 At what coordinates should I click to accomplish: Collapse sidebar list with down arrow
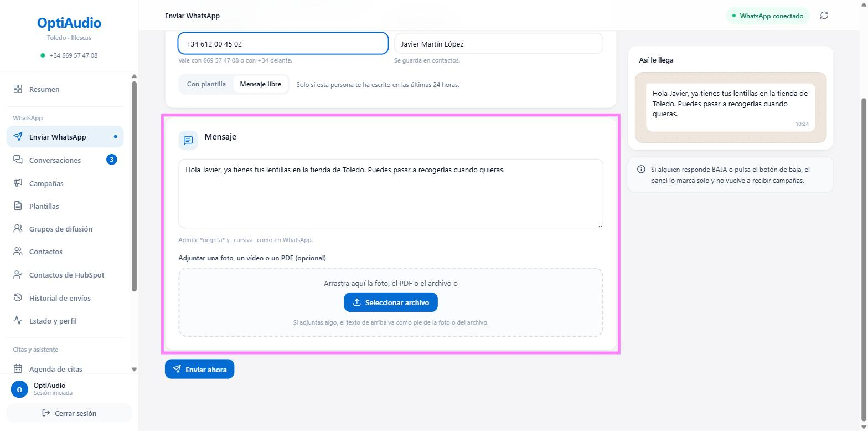click(134, 369)
